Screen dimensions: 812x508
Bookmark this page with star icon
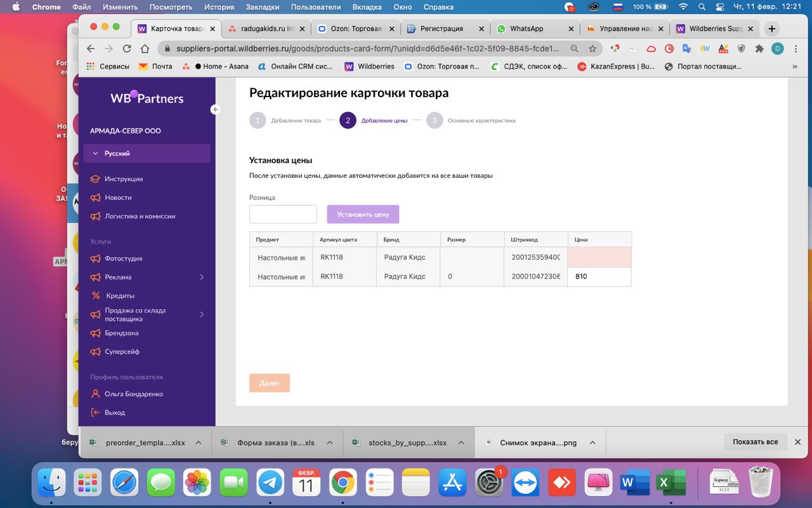point(593,48)
